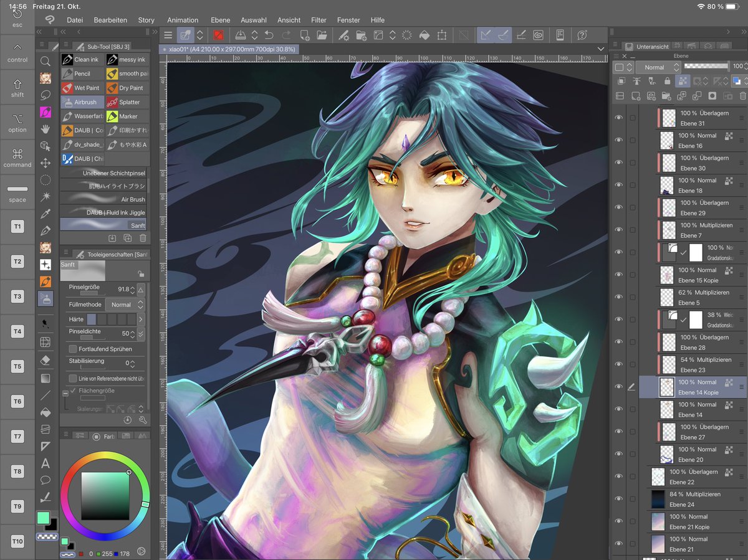Viewport: 748px width, 560px height.
Task: Click inside the color wheel square
Action: pos(105,496)
